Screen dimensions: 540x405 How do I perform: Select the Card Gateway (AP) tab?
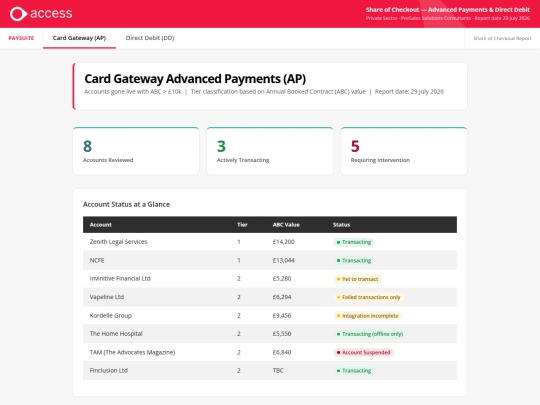pyautogui.click(x=79, y=38)
